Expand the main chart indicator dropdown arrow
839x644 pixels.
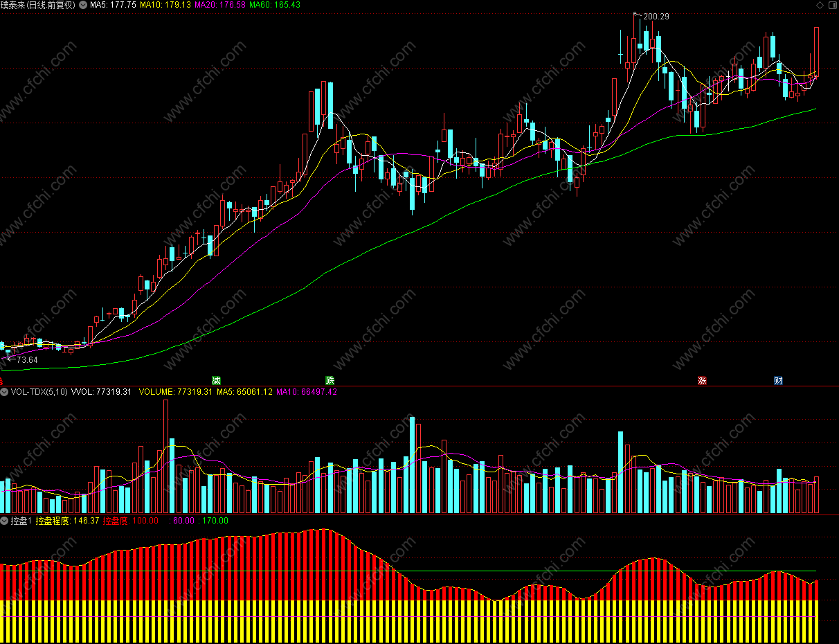84,5
